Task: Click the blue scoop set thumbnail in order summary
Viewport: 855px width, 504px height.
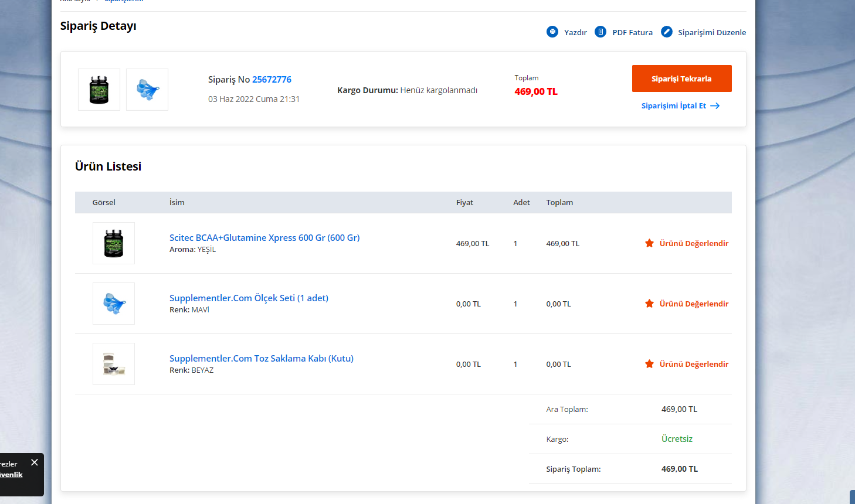Action: pyautogui.click(x=147, y=90)
